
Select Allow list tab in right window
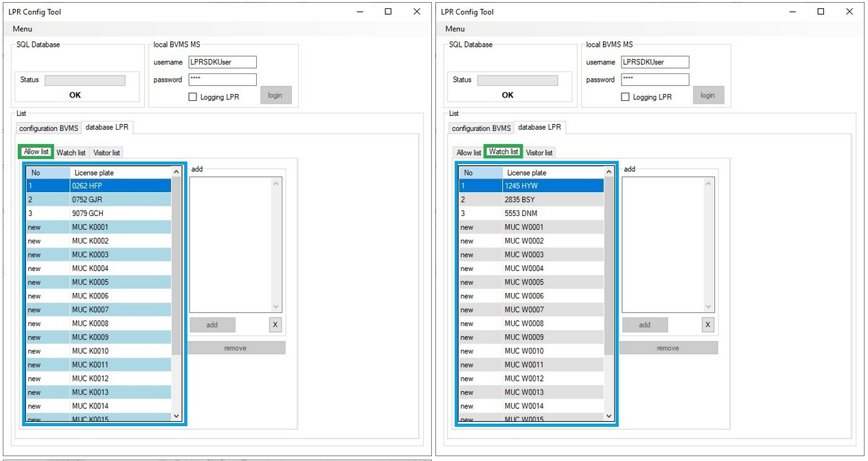[x=469, y=152]
